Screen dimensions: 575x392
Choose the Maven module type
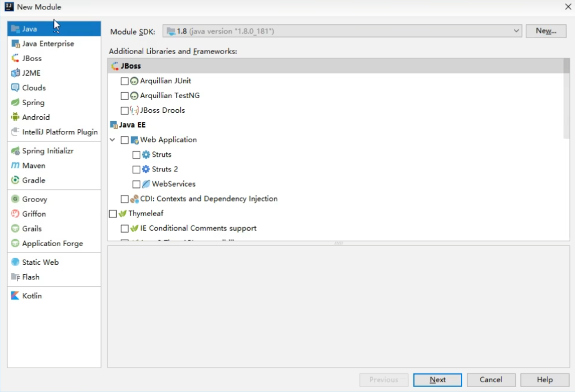54,166
